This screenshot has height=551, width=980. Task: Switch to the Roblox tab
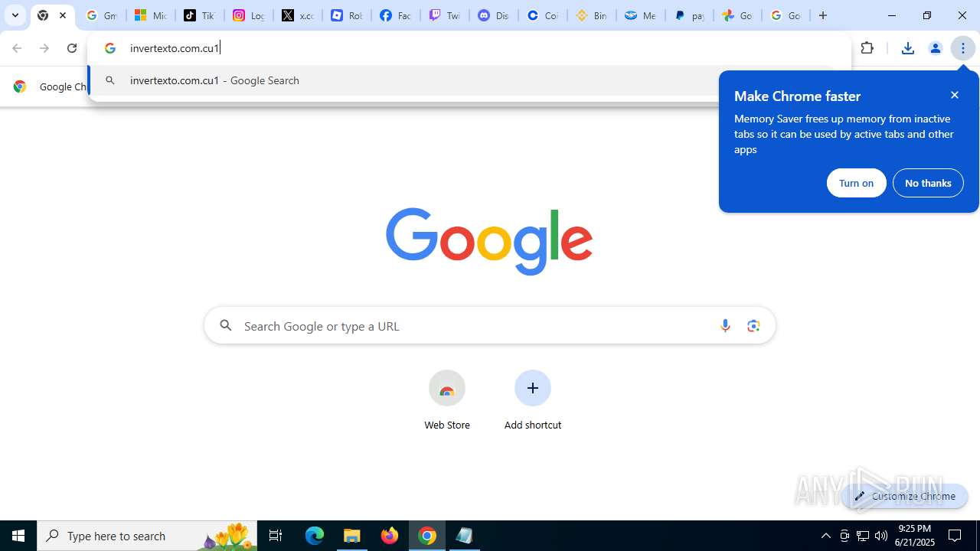click(346, 15)
